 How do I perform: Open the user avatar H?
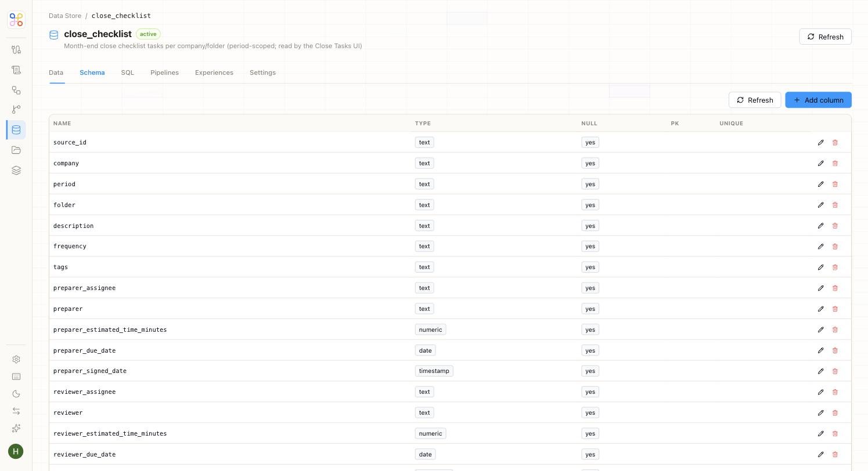click(16, 451)
